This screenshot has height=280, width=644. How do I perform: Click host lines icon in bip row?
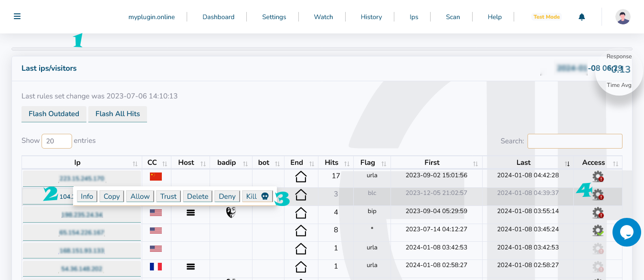tap(190, 213)
